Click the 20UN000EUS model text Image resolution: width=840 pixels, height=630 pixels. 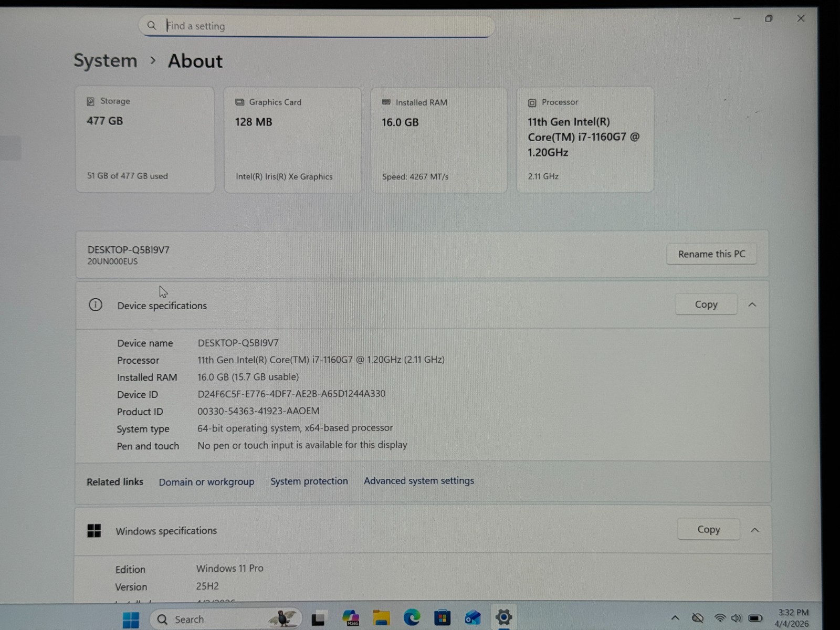[x=112, y=261]
